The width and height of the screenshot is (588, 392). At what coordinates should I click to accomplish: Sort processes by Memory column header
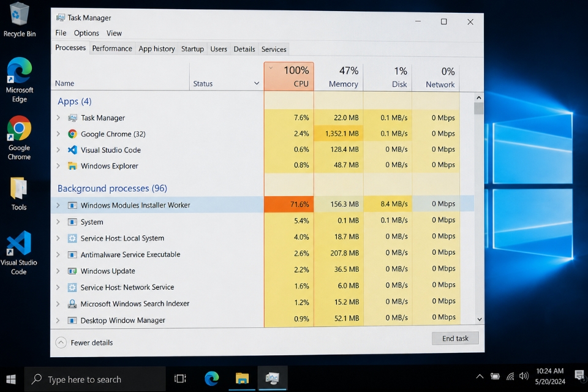[x=339, y=77]
